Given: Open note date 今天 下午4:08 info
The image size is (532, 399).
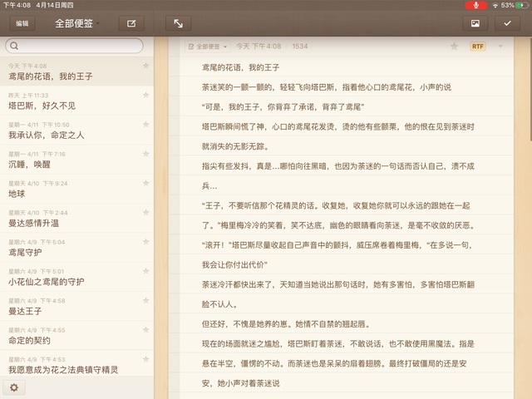Looking at the screenshot, I should (259, 47).
